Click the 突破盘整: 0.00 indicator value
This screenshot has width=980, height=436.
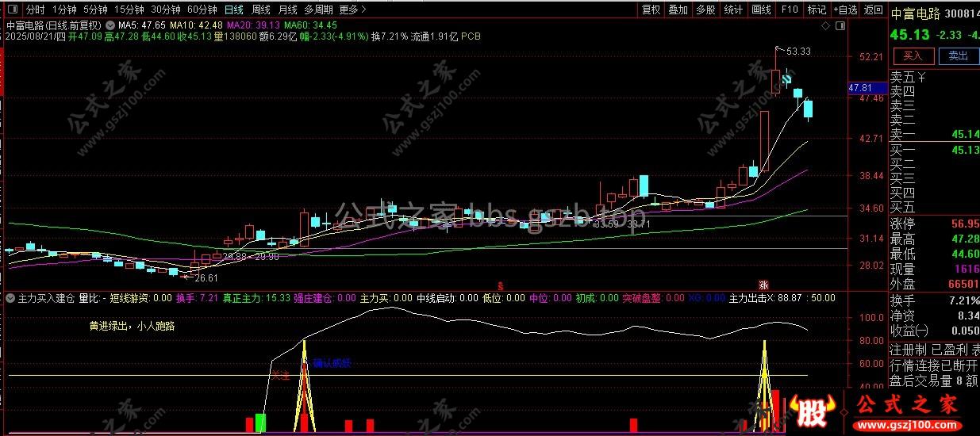click(x=653, y=299)
